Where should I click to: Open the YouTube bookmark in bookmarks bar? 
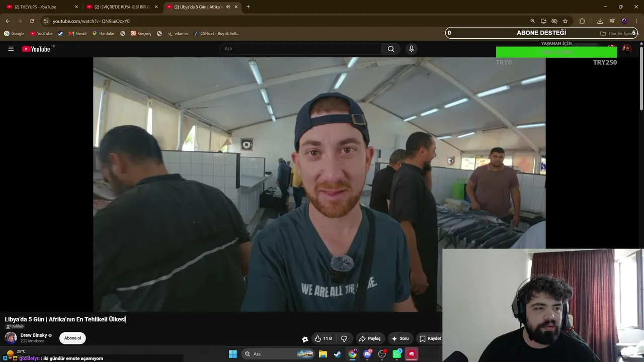click(41, 34)
